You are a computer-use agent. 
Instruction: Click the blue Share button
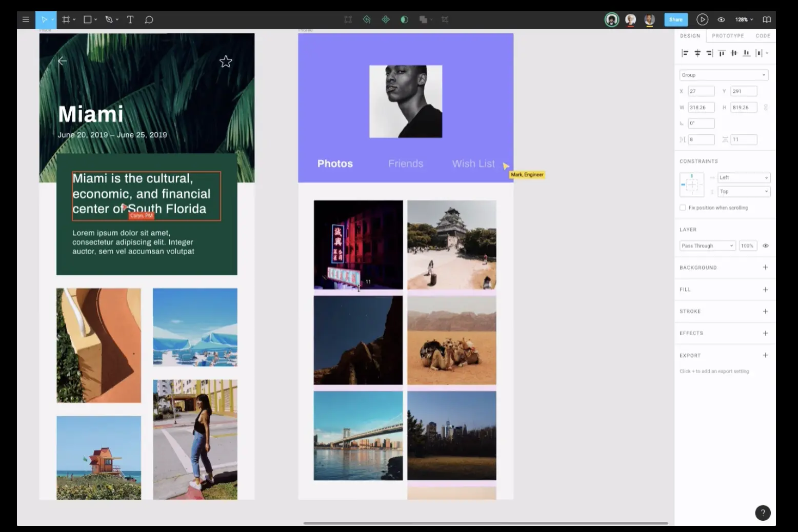[676, 20]
